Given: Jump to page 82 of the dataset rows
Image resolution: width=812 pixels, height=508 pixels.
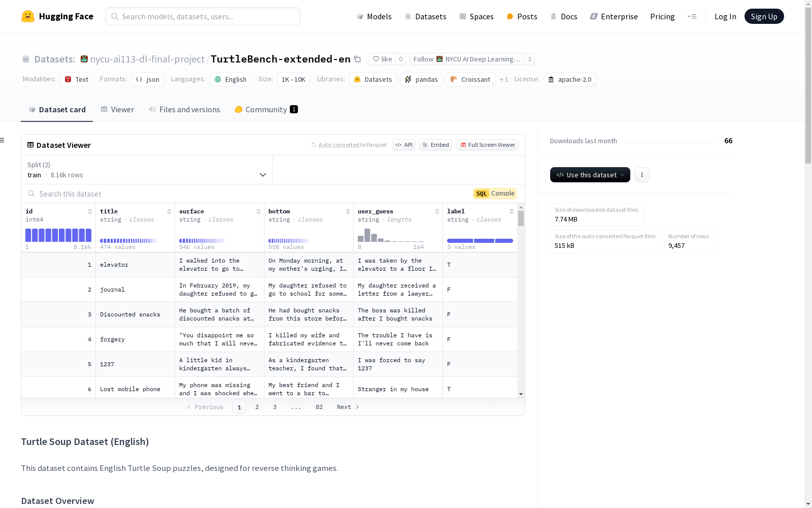Looking at the screenshot, I should pos(319,407).
